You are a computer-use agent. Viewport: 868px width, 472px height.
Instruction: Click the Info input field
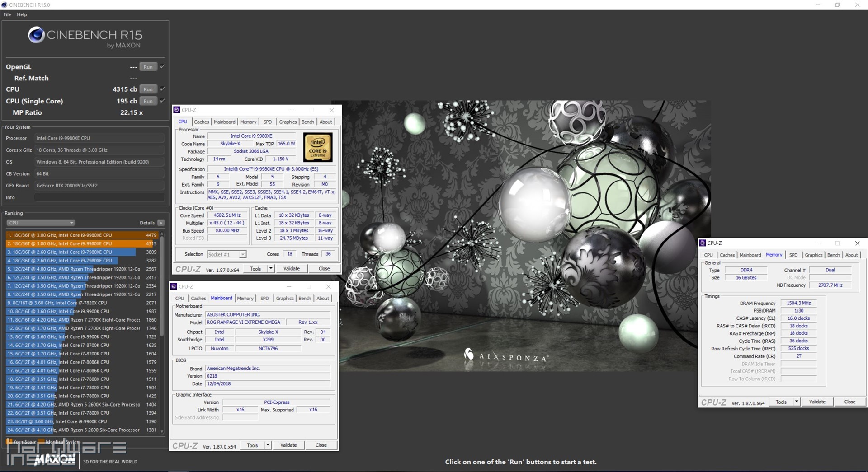tap(99, 197)
